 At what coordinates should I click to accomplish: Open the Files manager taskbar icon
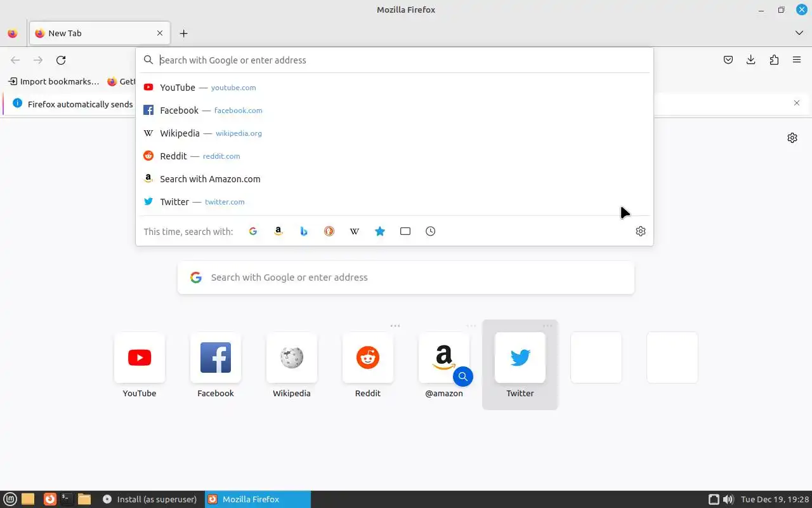pyautogui.click(x=84, y=499)
